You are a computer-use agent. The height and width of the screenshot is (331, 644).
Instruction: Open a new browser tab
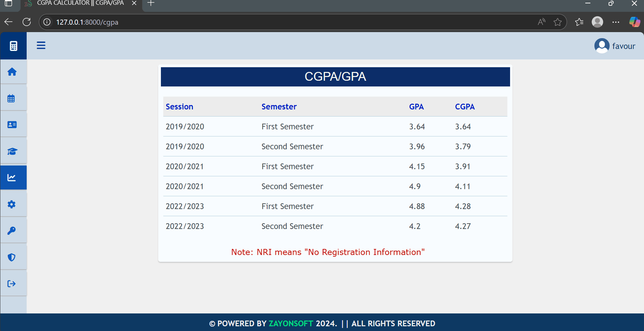coord(151,3)
